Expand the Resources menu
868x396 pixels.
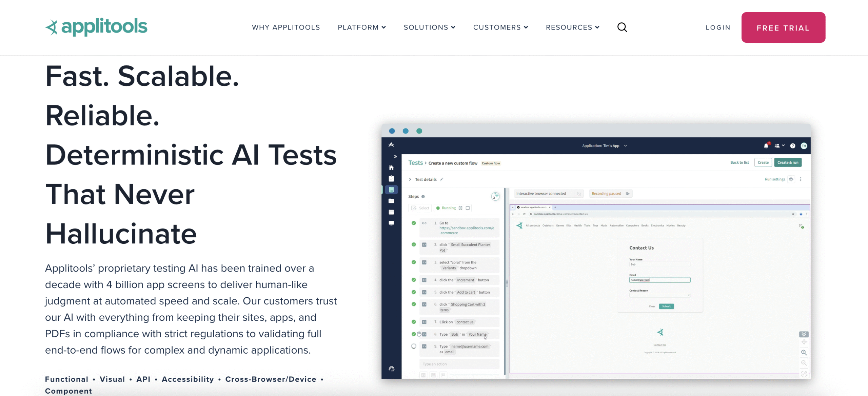point(572,27)
